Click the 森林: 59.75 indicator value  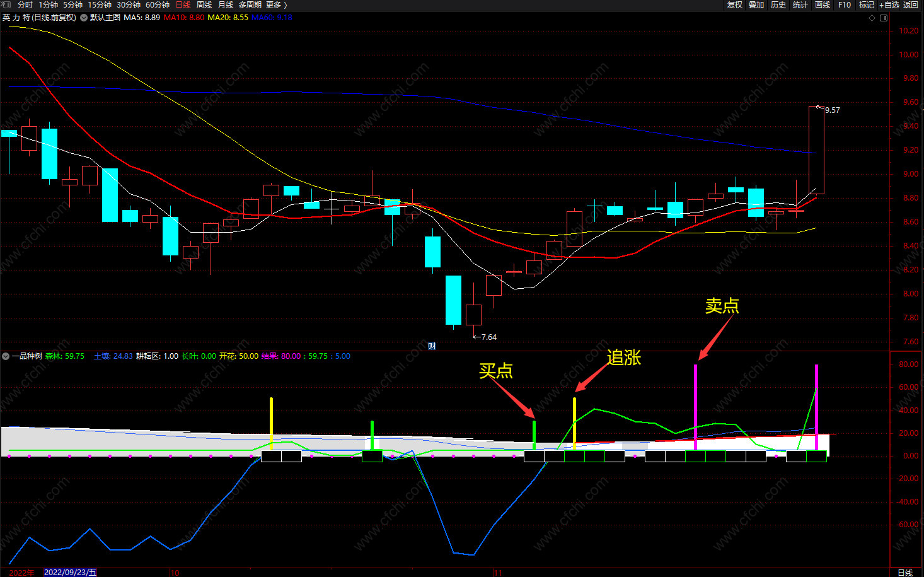pos(65,356)
